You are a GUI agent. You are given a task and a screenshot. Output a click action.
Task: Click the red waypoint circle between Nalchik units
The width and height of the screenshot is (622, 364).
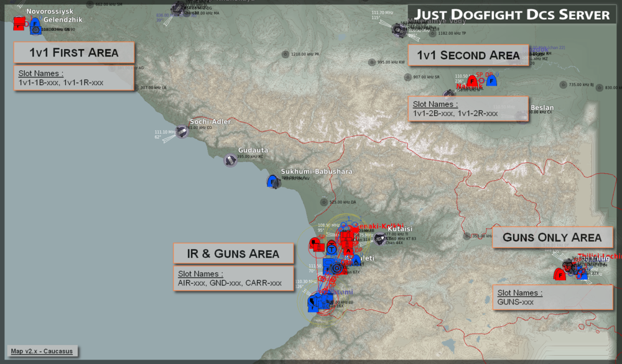pyautogui.click(x=481, y=81)
